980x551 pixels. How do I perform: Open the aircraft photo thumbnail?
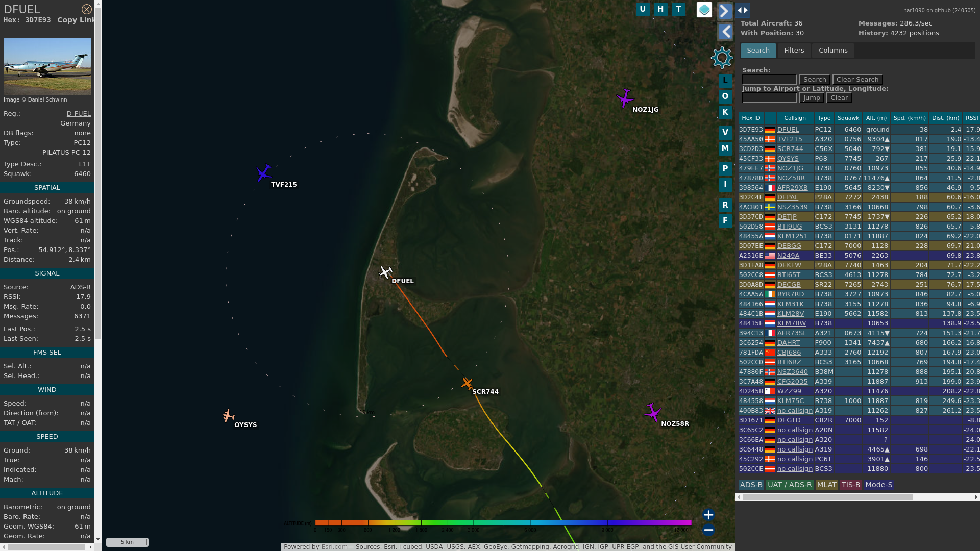click(47, 66)
